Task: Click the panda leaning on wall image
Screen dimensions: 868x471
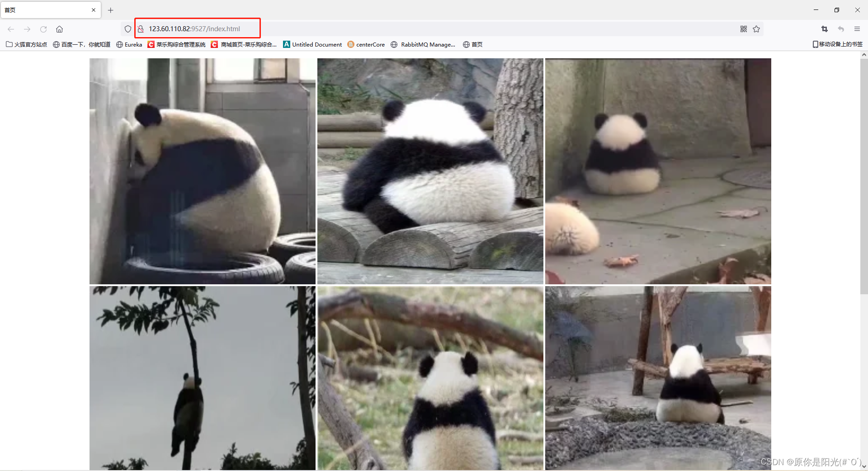Action: coord(203,171)
